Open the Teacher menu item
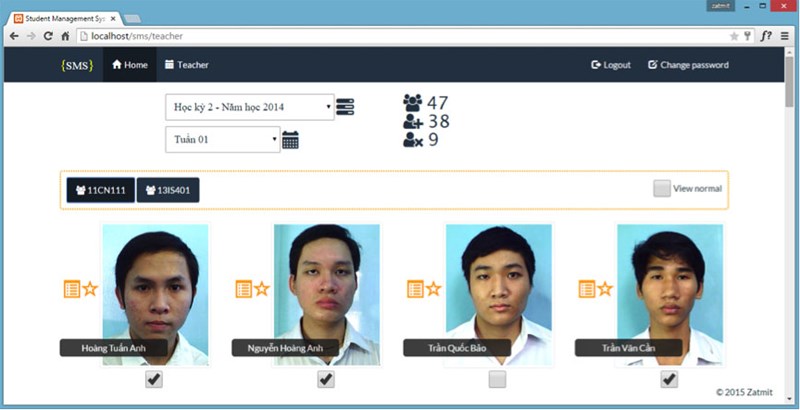Screen dimensions: 800x410 point(186,65)
